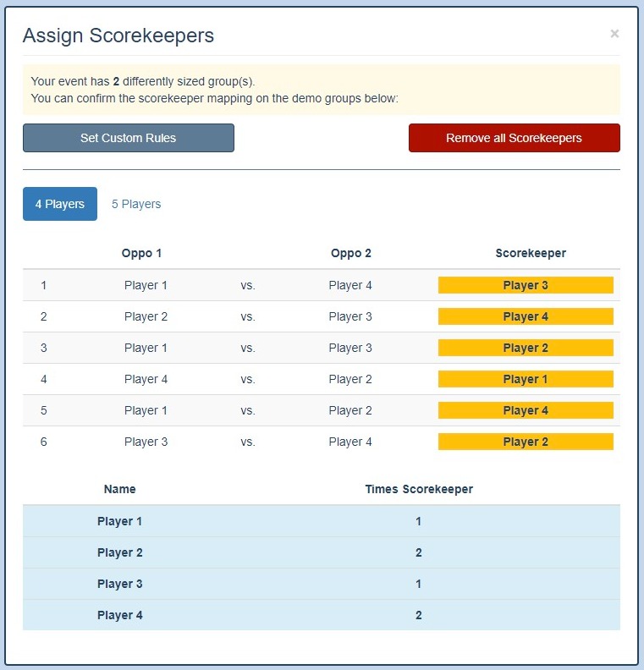
Task: Click scorekeeper Player 1 in match 4
Action: coord(526,379)
